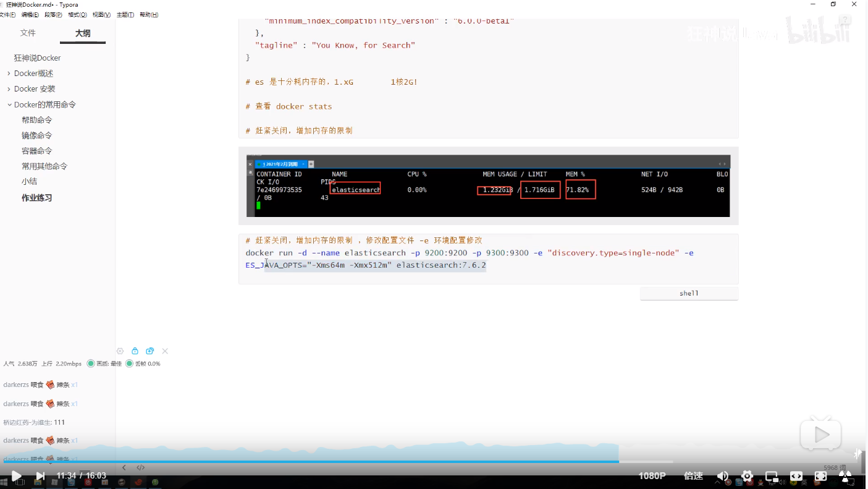The image size is (868, 489).
Task: Click the large play overlay button
Action: click(x=821, y=435)
